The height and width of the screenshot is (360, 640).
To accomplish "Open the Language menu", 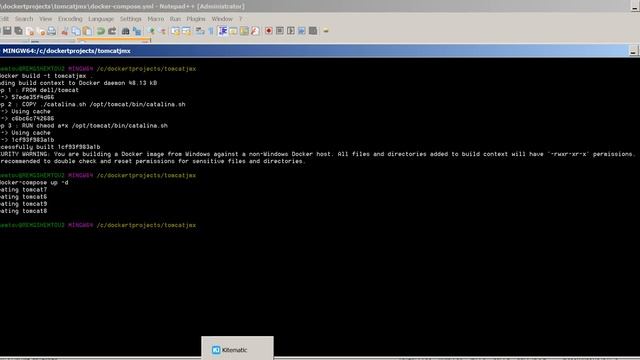I will point(101,19).
